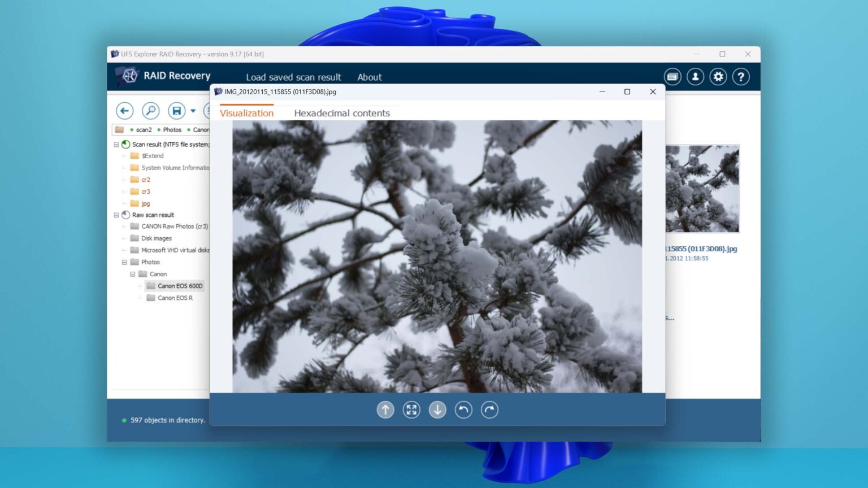This screenshot has width=868, height=488.
Task: Open the About menu item
Action: pos(370,77)
